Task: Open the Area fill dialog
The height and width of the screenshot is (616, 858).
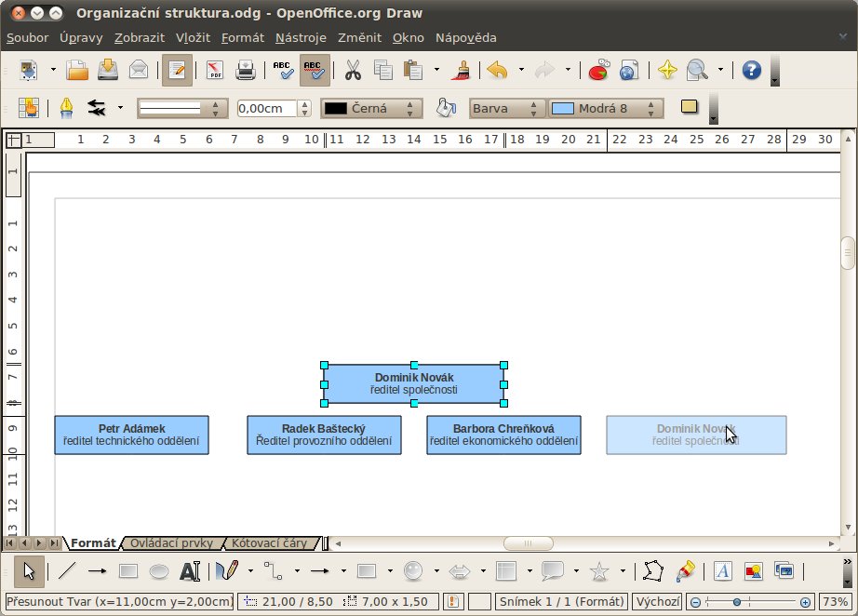Action: pos(446,108)
